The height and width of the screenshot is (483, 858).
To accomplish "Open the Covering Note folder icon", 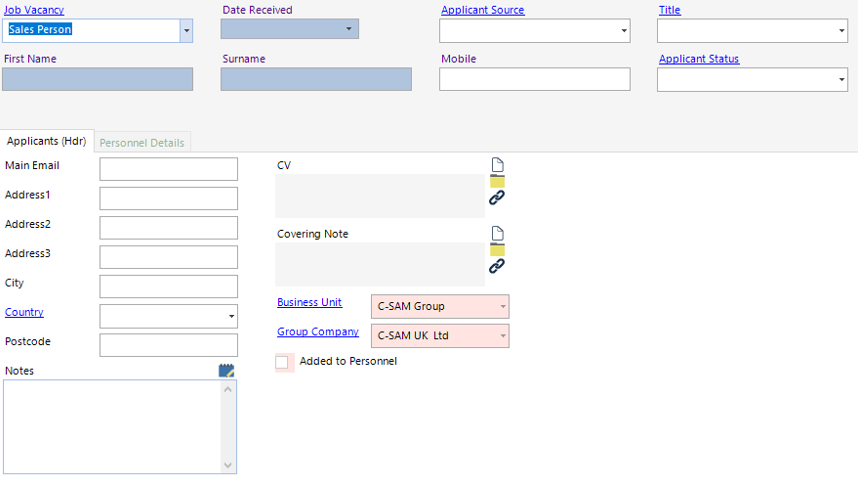I will (497, 249).
